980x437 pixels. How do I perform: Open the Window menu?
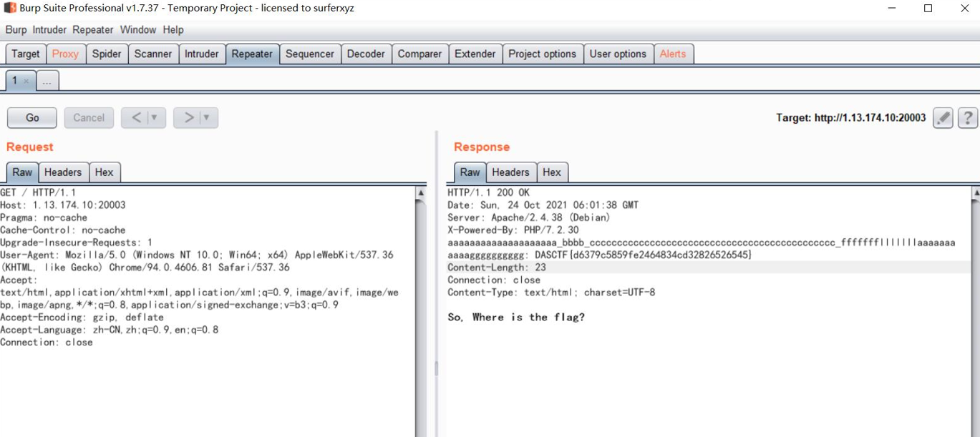click(x=138, y=30)
